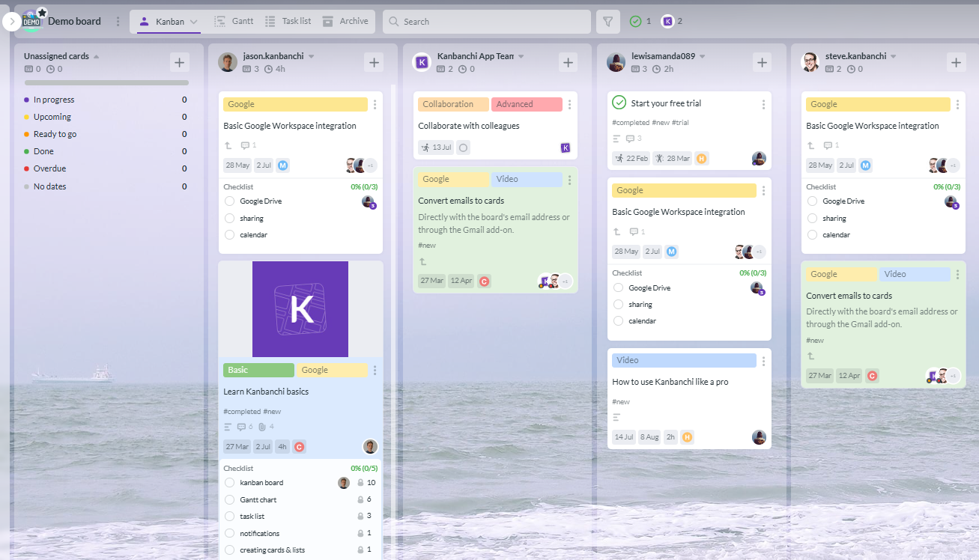Image resolution: width=979 pixels, height=560 pixels.
Task: Switch to the Gantt tab
Action: (234, 21)
